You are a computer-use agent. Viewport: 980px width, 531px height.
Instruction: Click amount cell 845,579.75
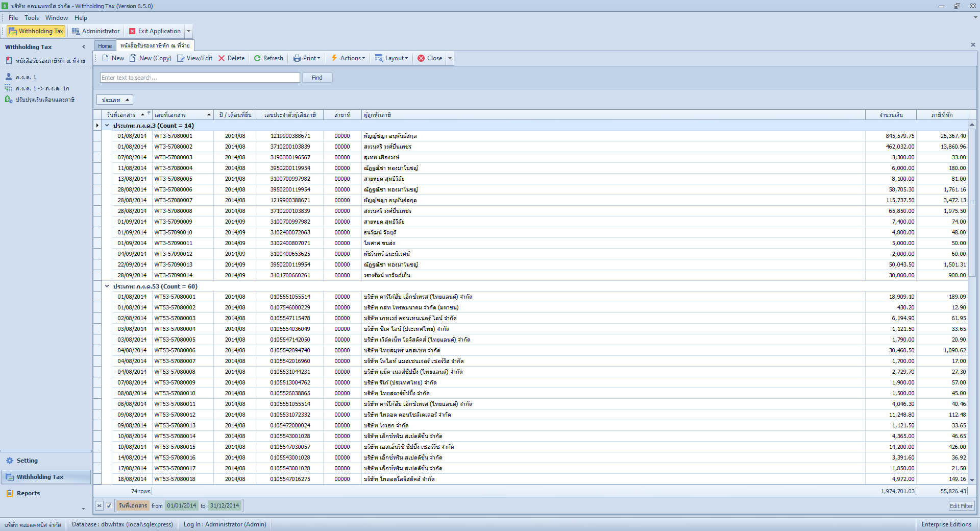(891, 136)
